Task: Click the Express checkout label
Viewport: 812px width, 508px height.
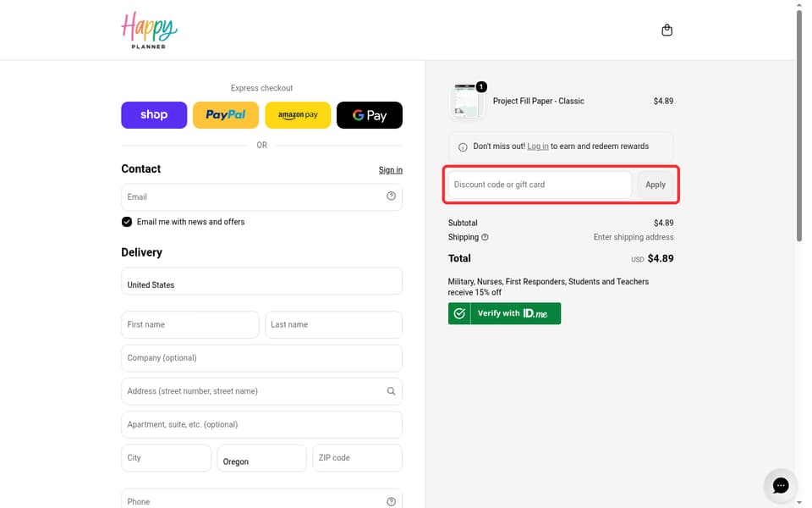Action: (x=261, y=88)
